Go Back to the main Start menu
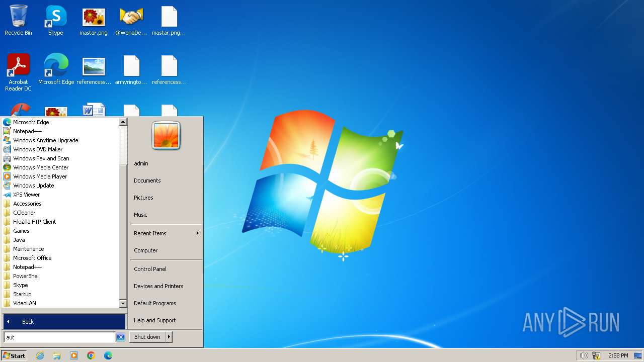Image resolution: width=644 pixels, height=362 pixels. click(x=64, y=322)
